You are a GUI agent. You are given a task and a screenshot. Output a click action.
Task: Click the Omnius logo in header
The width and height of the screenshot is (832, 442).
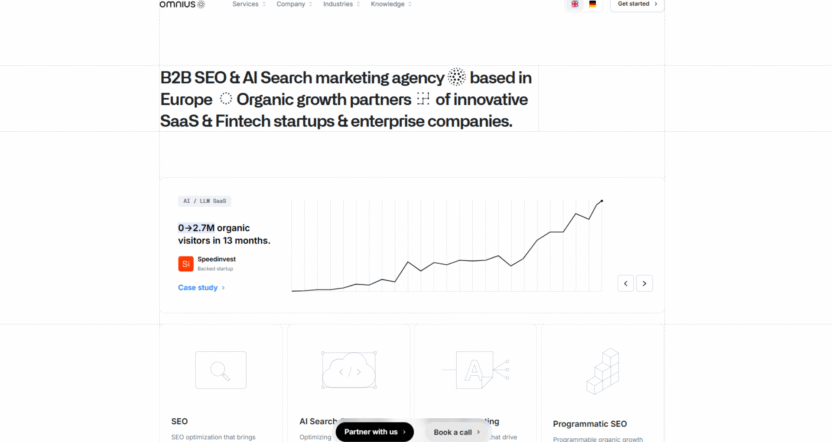[183, 4]
